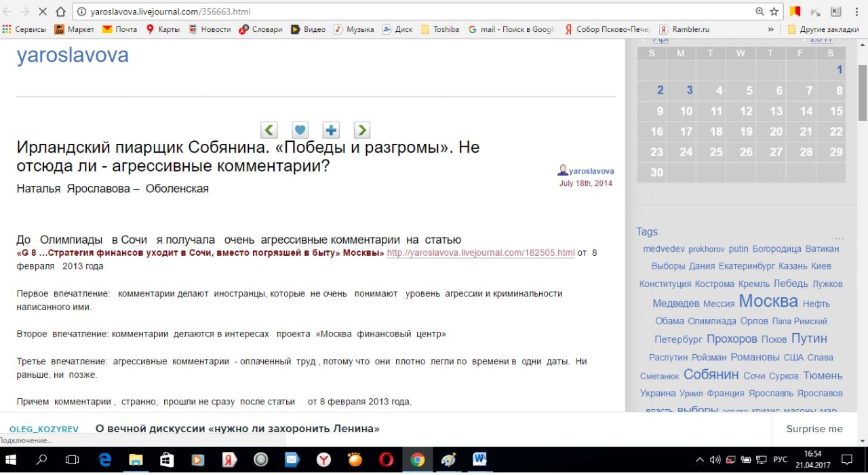Click the page vertical scrollbar thumb
This screenshot has height=475, width=868.
pyautogui.click(x=863, y=92)
